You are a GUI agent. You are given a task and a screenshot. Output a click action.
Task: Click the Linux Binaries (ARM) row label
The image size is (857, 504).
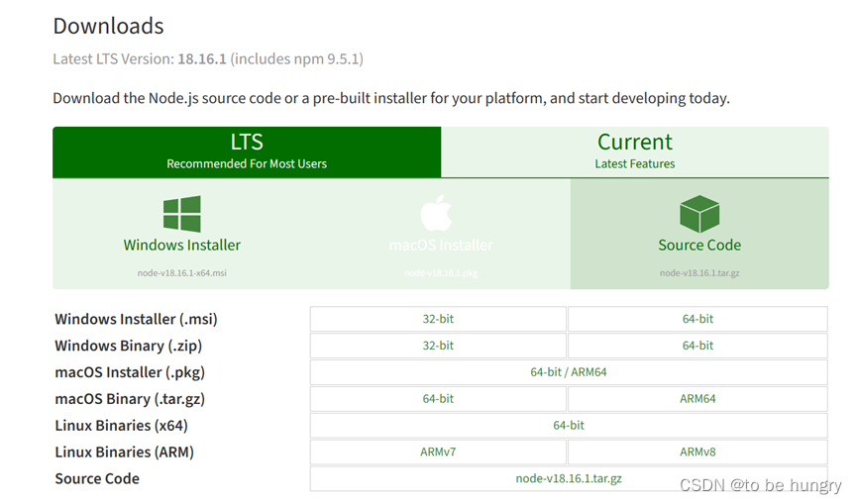[125, 453]
